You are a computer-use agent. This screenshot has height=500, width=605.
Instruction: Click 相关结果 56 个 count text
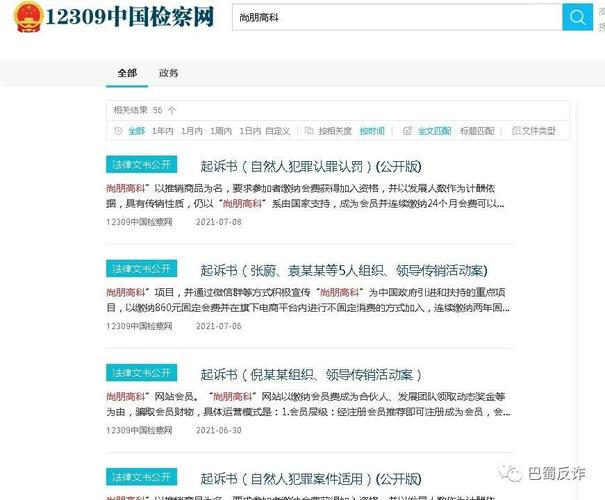click(145, 110)
